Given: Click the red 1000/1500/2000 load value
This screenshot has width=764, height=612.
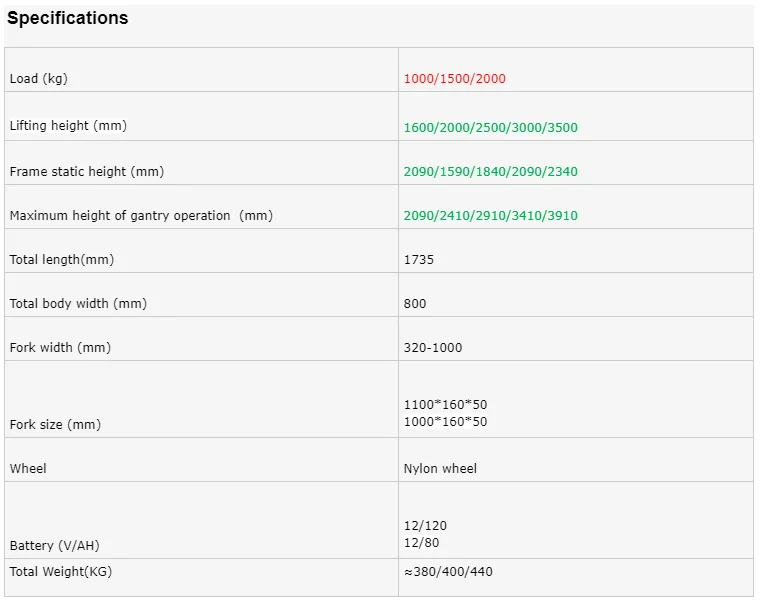Looking at the screenshot, I should pos(455,79).
